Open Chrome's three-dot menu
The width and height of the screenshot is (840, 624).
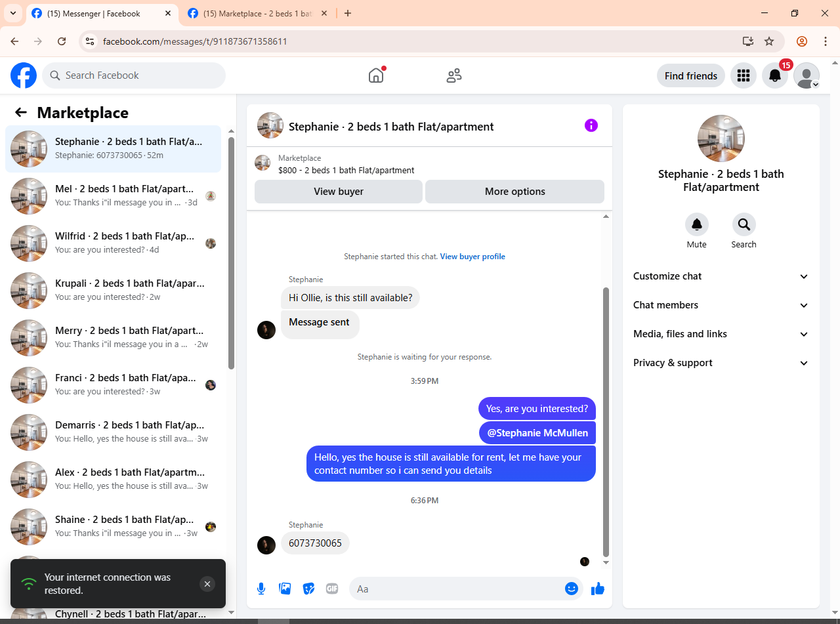[x=826, y=41]
